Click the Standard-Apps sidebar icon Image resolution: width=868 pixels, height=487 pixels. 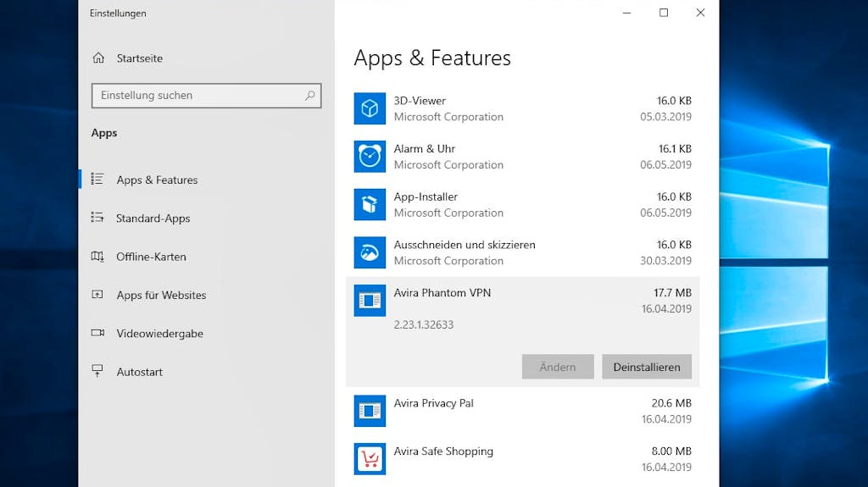pyautogui.click(x=97, y=218)
